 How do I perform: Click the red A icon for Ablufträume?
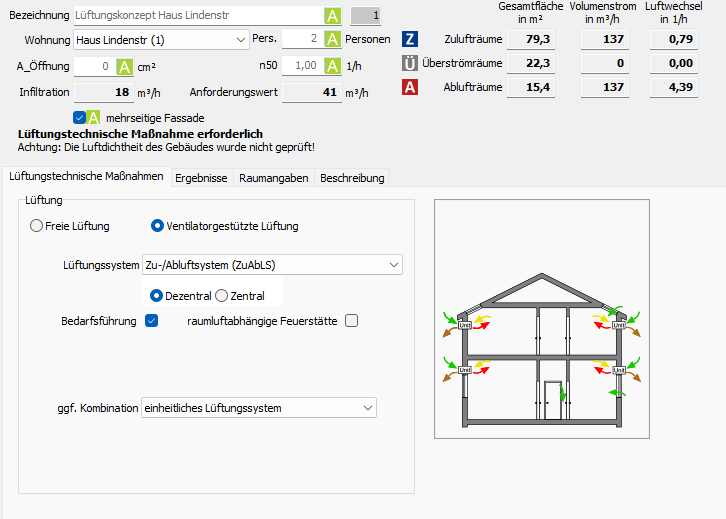coord(410,88)
